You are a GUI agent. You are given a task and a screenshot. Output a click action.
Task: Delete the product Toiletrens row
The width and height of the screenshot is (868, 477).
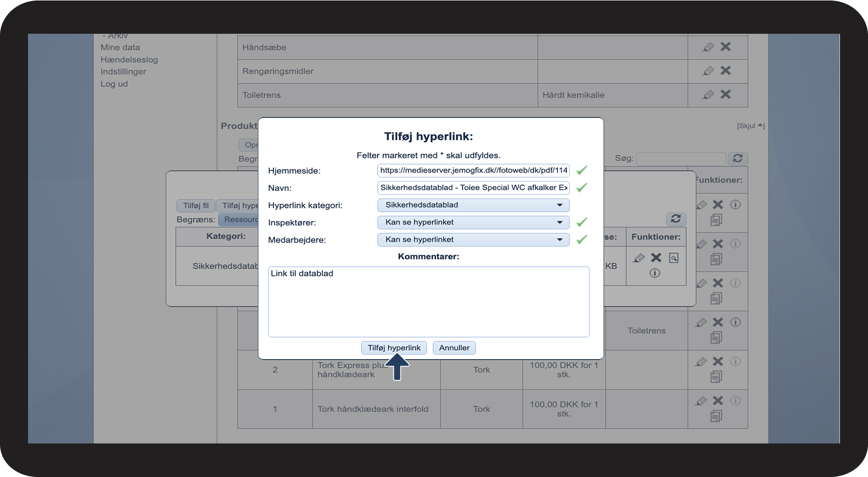click(x=718, y=322)
